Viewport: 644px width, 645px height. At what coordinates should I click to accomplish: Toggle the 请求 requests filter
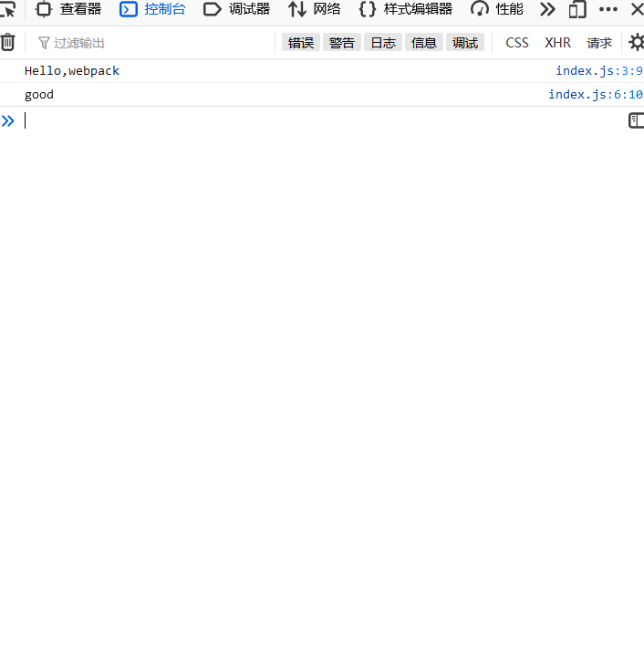(599, 42)
